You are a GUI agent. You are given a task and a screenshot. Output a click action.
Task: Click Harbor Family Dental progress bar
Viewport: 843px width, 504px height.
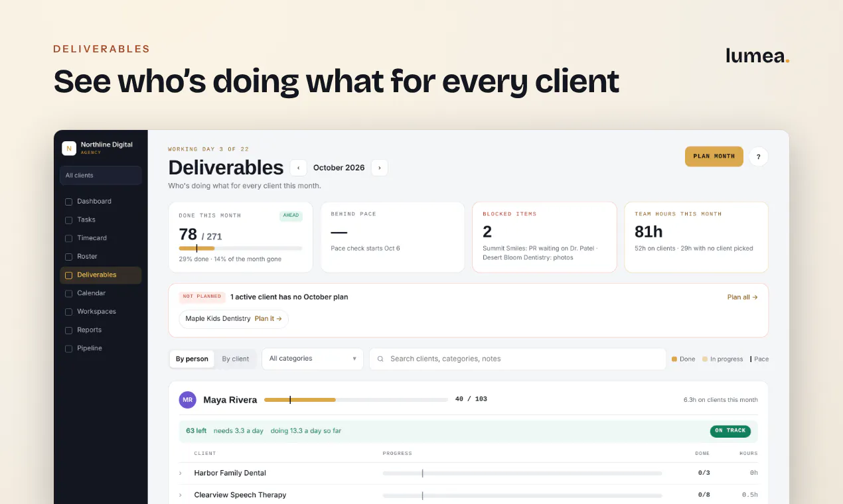click(522, 473)
